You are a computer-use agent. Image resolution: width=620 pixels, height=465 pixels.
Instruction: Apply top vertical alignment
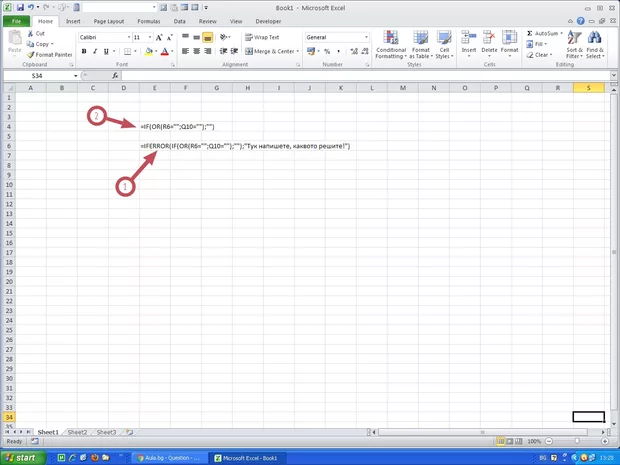pos(185,37)
